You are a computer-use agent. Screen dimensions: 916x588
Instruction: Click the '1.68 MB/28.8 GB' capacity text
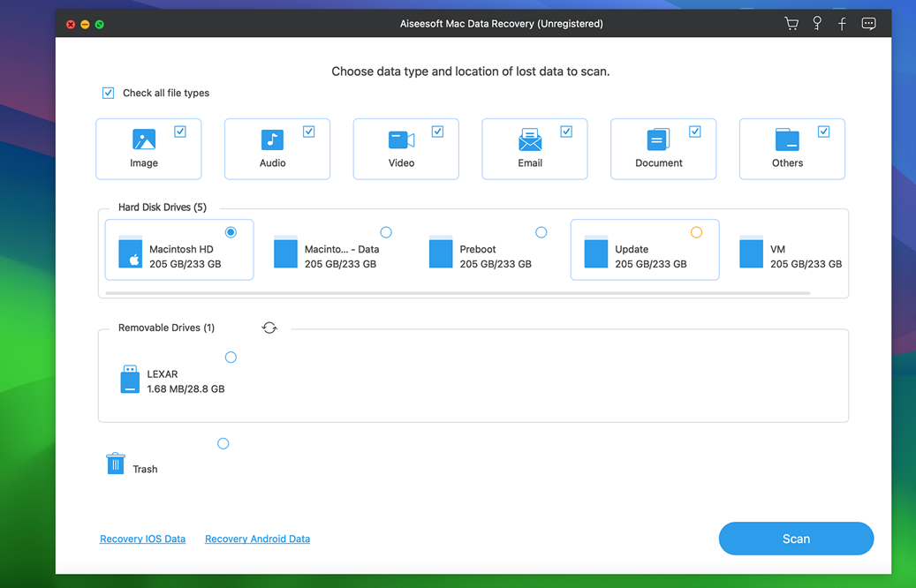(x=185, y=388)
